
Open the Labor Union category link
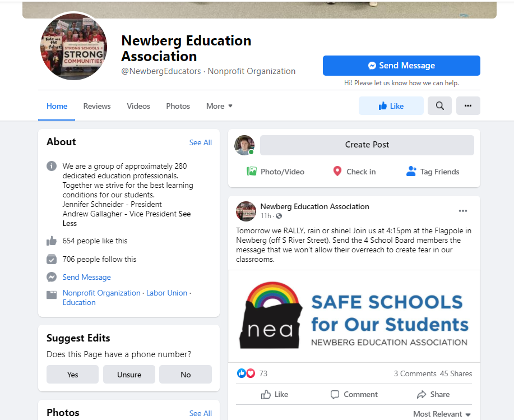[166, 293]
